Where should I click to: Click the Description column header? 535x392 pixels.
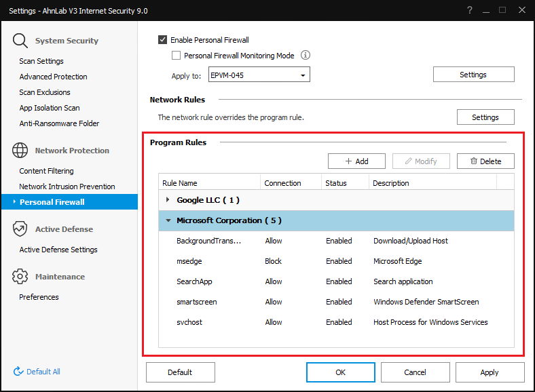(x=432, y=183)
